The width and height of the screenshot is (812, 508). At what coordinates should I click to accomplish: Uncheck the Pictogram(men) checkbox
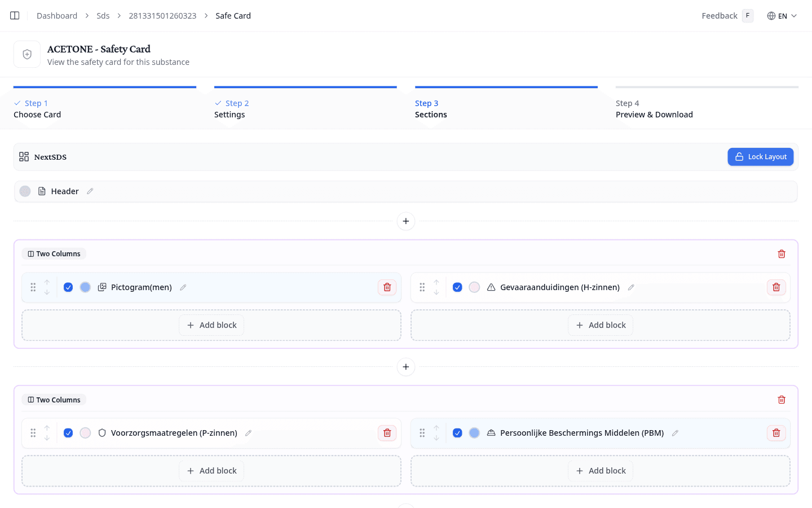click(68, 287)
